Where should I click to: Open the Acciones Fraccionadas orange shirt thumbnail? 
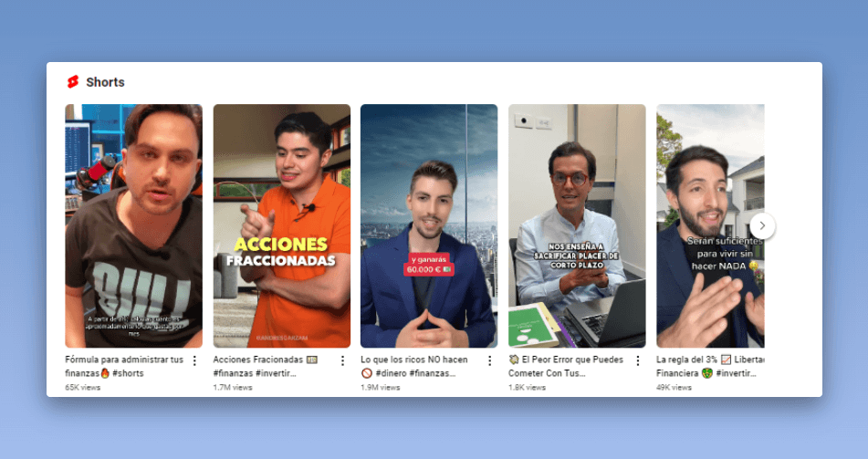[282, 226]
